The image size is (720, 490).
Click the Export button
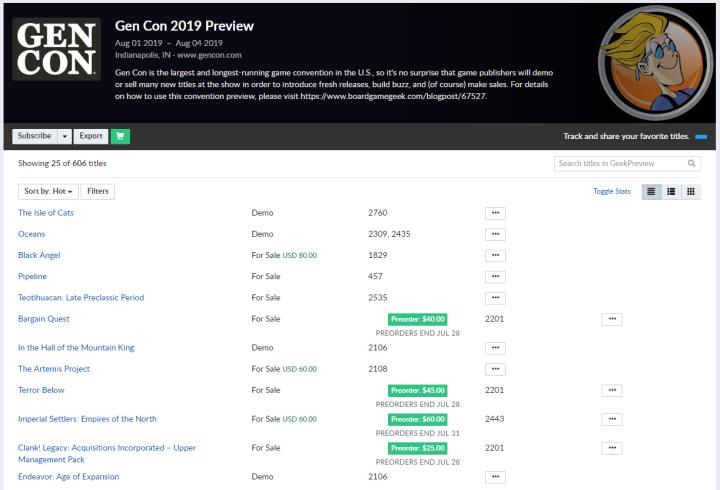91,136
